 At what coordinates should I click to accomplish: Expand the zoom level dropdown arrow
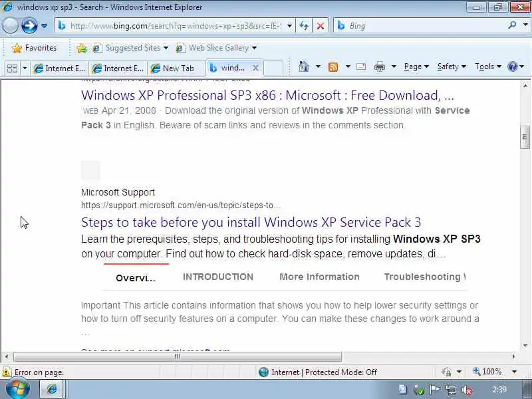point(514,372)
